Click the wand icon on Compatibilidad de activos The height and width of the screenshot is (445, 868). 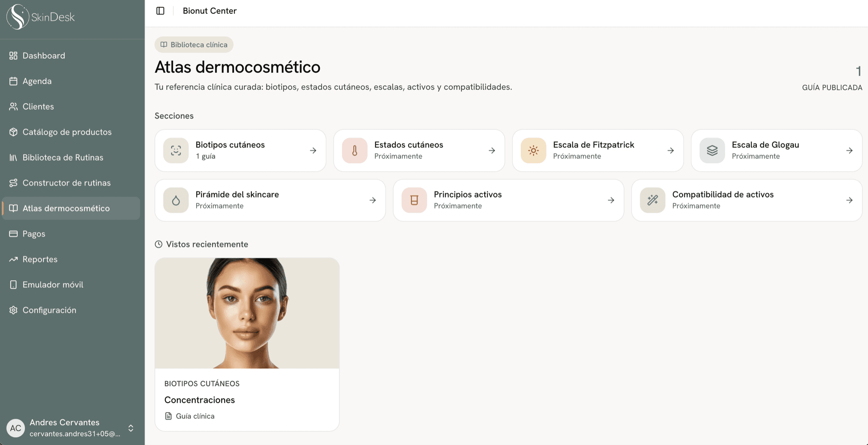652,200
